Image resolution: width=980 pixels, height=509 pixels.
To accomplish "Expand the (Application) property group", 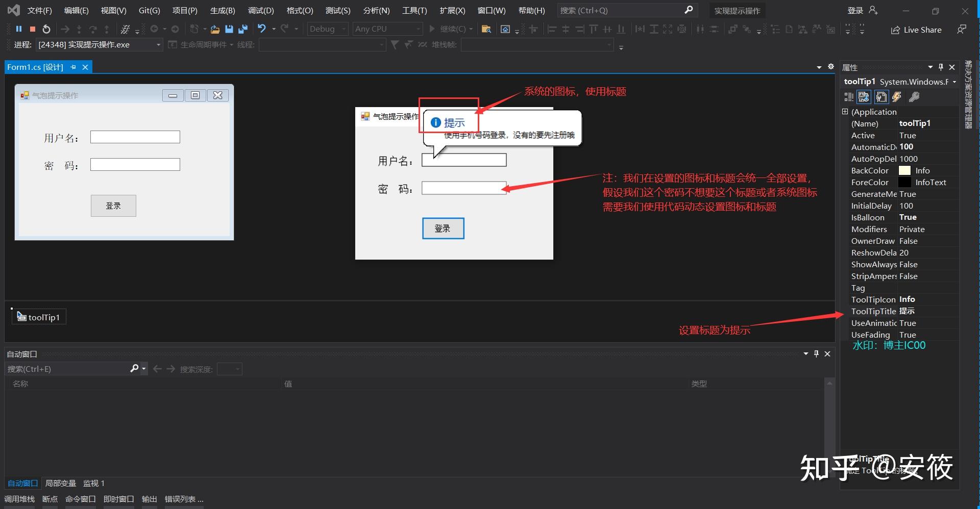I will tap(845, 112).
